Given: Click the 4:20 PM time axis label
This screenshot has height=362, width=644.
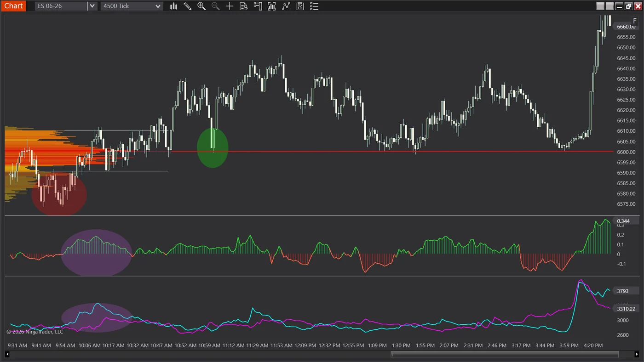Looking at the screenshot, I should pyautogui.click(x=593, y=345).
